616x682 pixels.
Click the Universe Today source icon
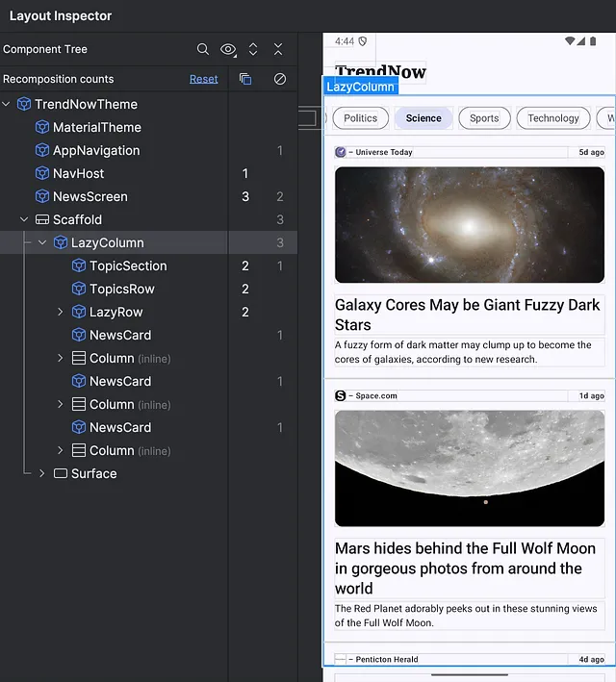341,152
